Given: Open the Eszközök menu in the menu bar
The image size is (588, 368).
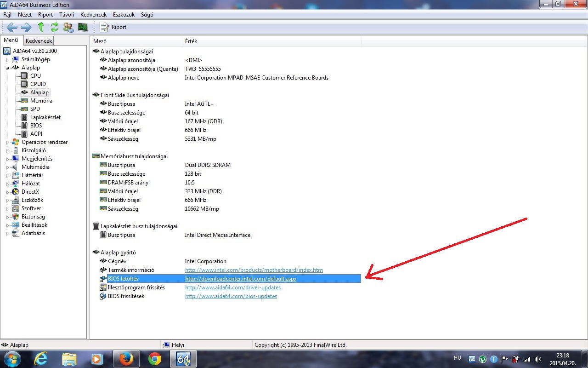Looking at the screenshot, I should click(124, 15).
